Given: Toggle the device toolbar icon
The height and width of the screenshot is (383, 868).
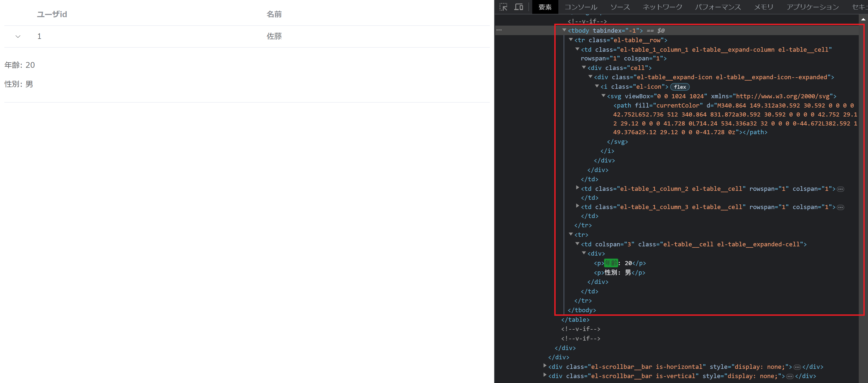Looking at the screenshot, I should [519, 7].
